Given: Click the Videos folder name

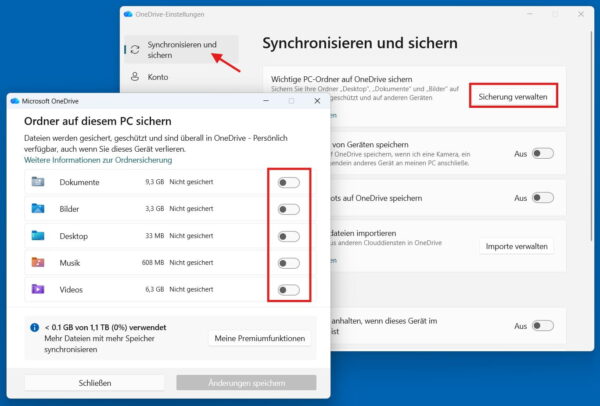Looking at the screenshot, I should click(71, 290).
